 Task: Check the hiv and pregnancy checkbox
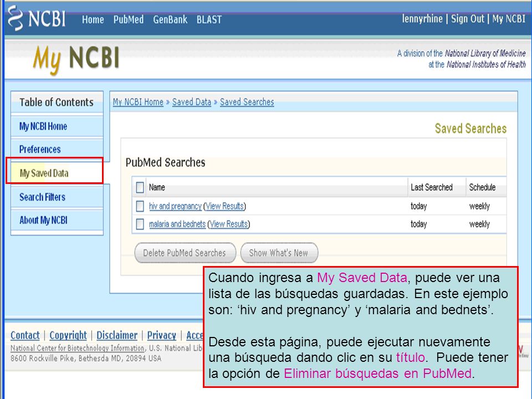[140, 206]
